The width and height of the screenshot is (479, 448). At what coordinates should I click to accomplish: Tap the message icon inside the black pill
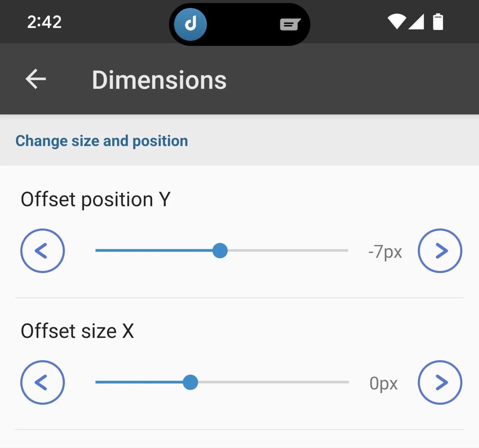290,25
